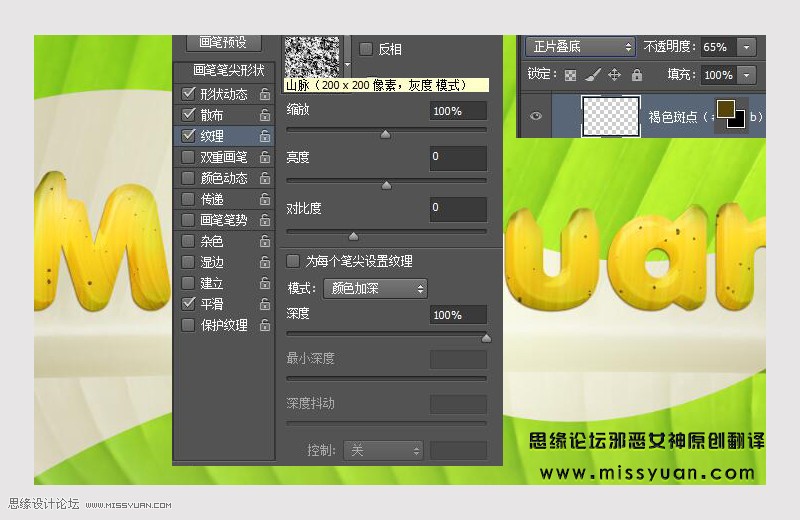Click the 山脉 texture pattern thumbnail
The image size is (800, 520).
[x=312, y=56]
